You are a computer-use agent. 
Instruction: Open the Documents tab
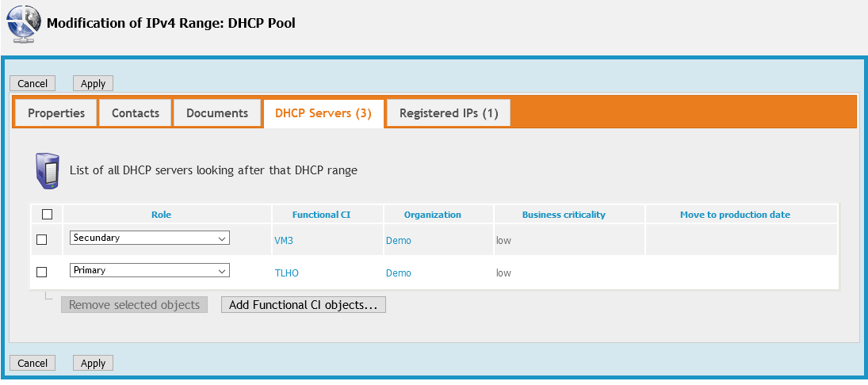point(217,113)
